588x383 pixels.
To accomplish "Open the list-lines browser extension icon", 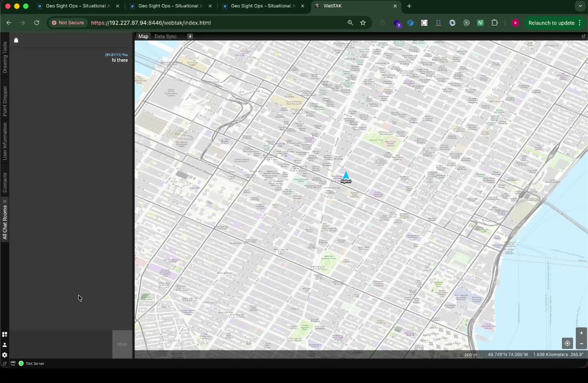I will 439,23.
